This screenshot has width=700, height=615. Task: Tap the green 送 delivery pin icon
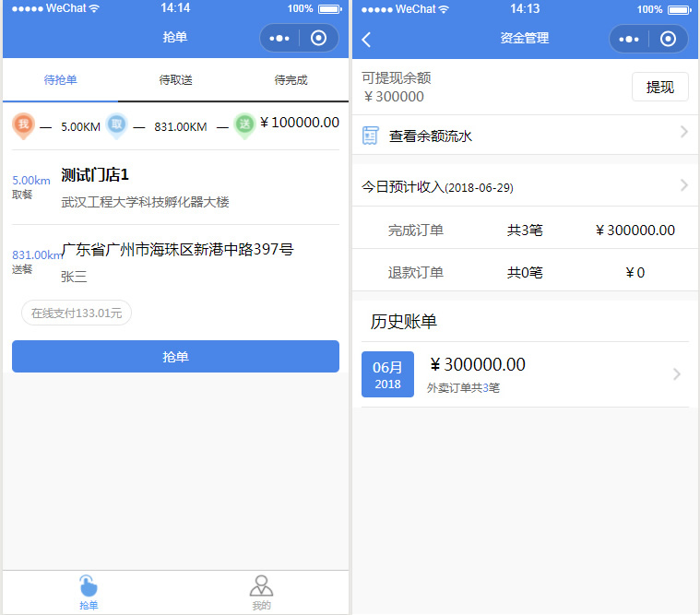(244, 125)
